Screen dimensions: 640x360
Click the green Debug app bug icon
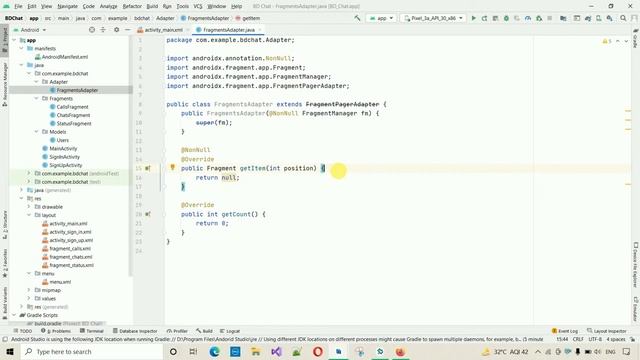click(506, 18)
